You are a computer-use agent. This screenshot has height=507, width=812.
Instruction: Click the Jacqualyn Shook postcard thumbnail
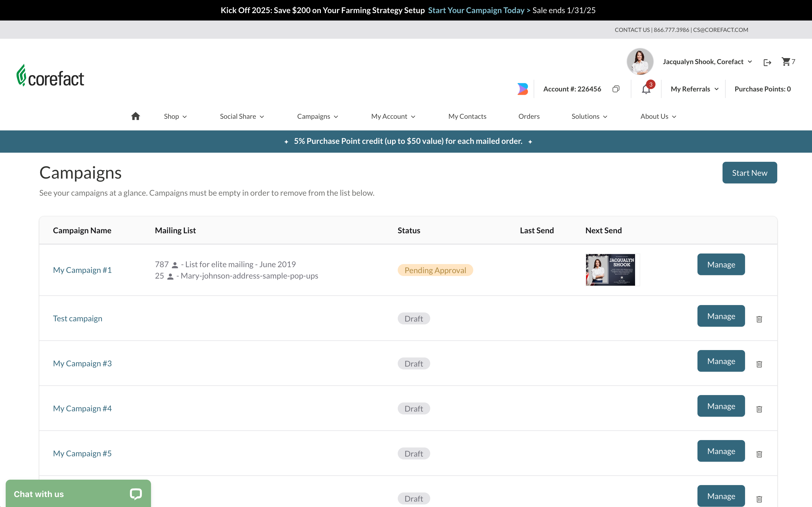click(x=610, y=270)
